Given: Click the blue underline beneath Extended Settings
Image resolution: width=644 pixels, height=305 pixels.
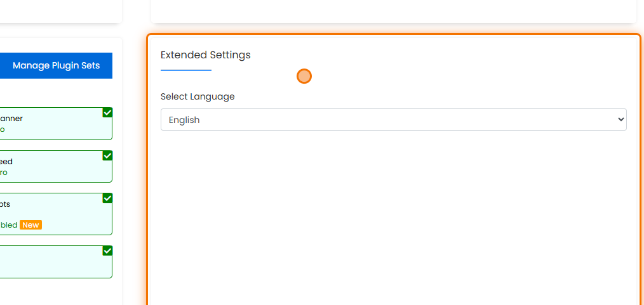Looking at the screenshot, I should tap(185, 70).
